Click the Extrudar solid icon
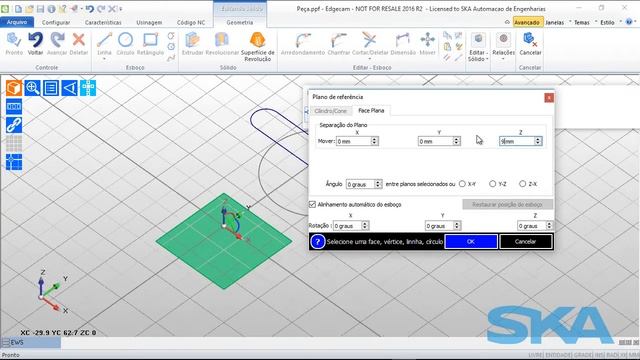Image resolution: width=640 pixels, height=360 pixels. (192, 40)
